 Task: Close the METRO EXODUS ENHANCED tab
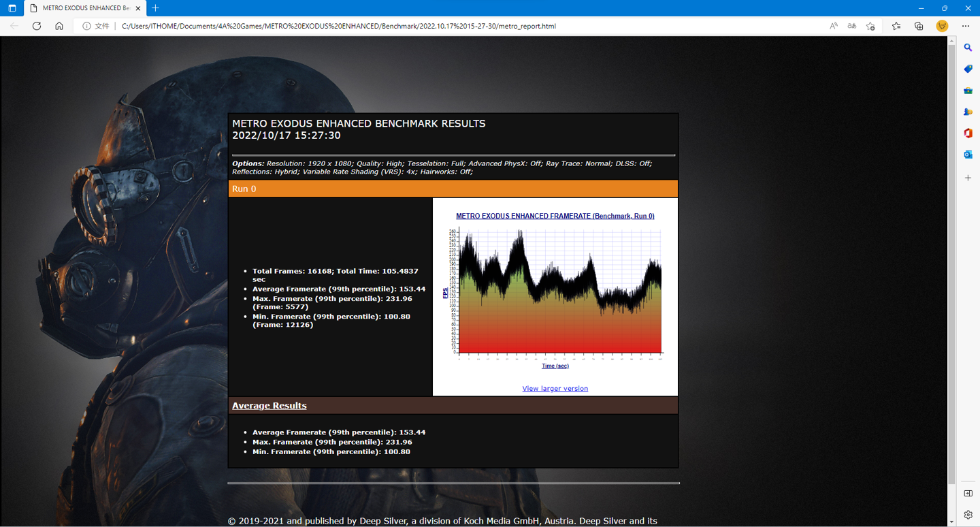(139, 8)
